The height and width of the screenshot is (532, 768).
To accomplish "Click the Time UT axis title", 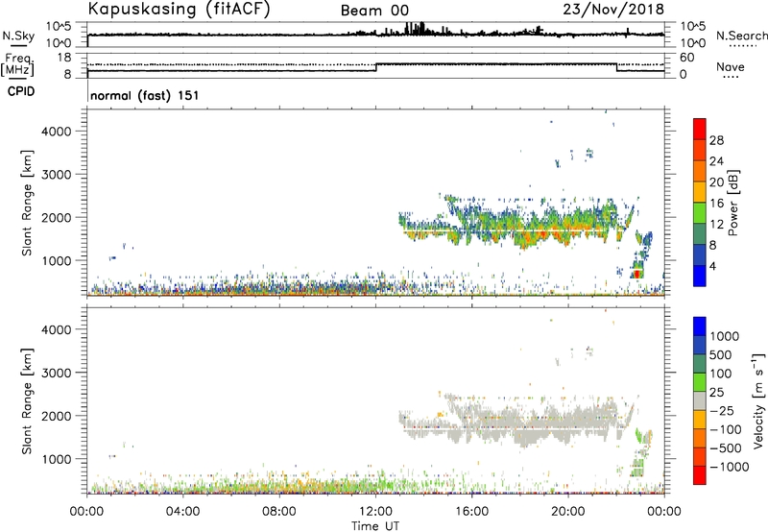I will (x=375, y=526).
